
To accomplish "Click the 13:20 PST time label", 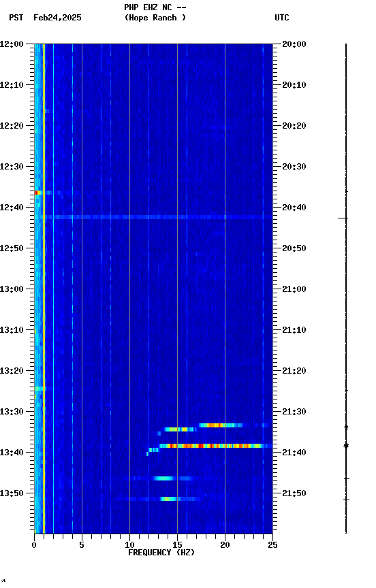I will (x=12, y=371).
